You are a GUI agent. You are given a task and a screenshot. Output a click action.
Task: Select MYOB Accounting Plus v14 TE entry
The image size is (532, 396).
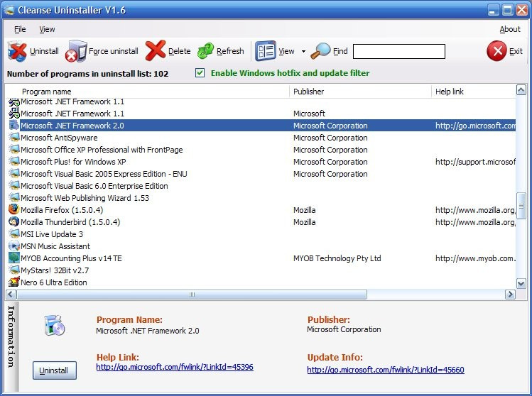coord(71,258)
